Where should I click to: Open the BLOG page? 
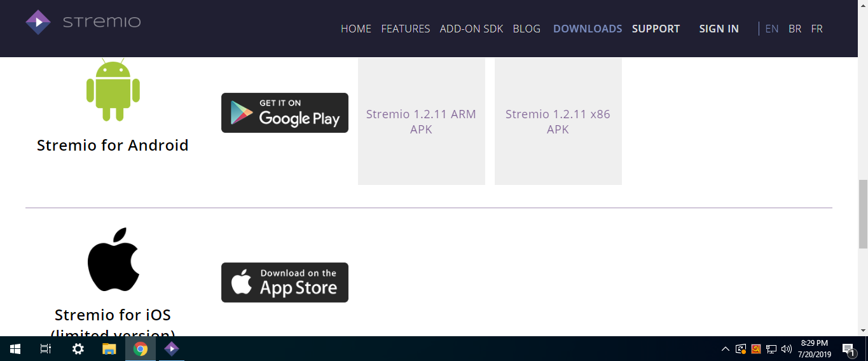pos(527,29)
